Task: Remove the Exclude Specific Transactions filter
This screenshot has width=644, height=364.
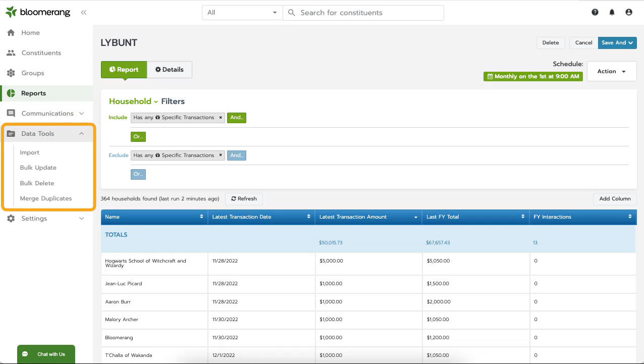Action: [221, 155]
